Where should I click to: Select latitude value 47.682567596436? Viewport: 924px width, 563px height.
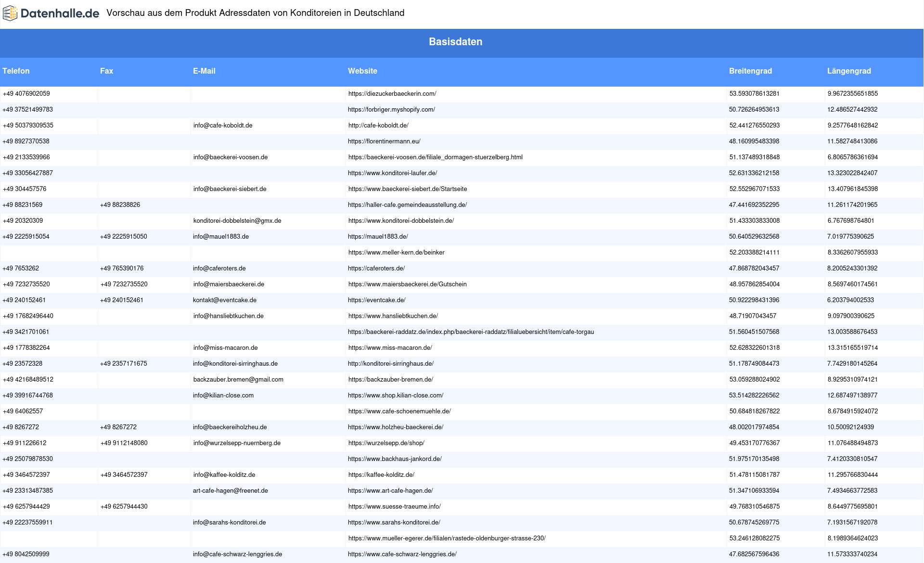(x=754, y=554)
